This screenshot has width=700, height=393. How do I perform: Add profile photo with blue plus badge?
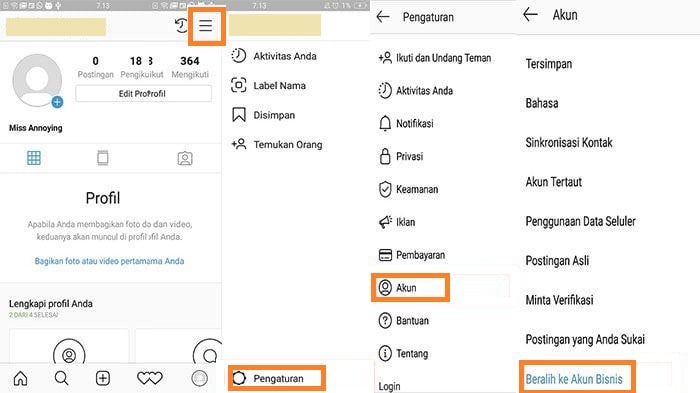click(57, 102)
